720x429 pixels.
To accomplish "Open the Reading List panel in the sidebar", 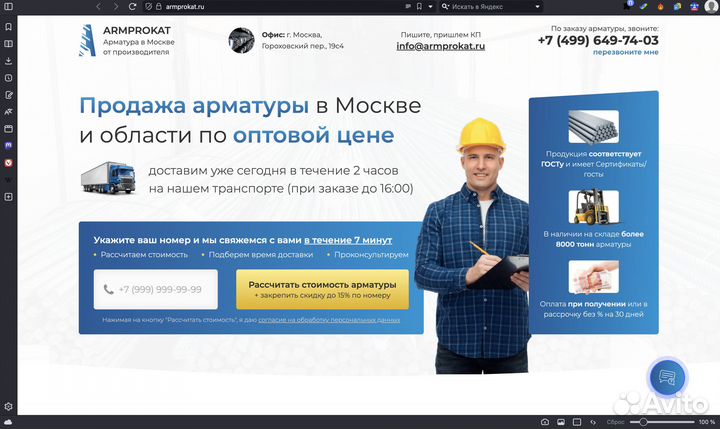I will click(8, 44).
